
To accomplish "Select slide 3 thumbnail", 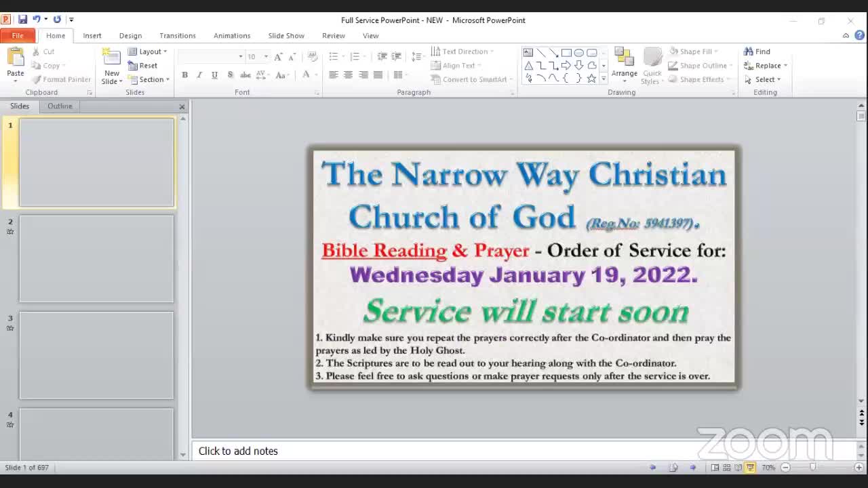I will [96, 355].
